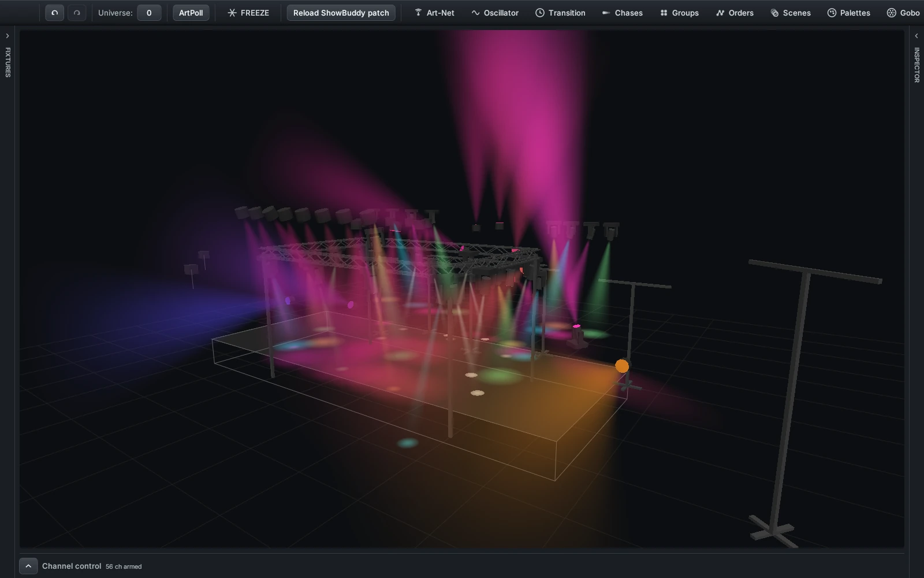Click the '56 ch armed' status text

click(124, 566)
